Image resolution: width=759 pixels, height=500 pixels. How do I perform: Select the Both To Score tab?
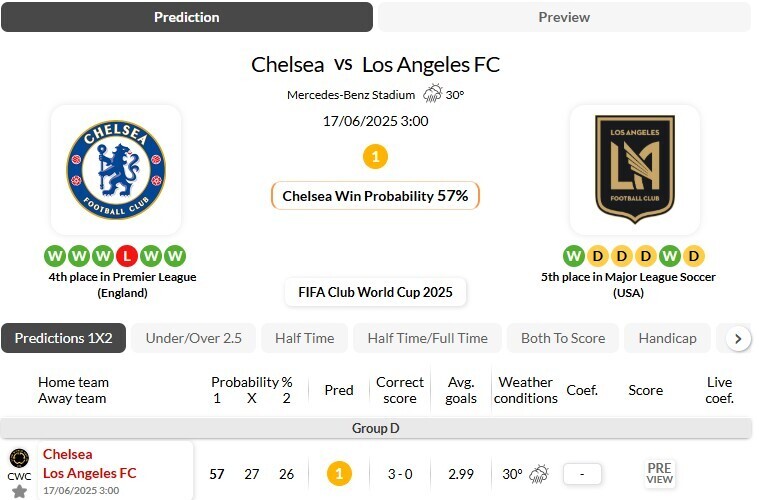tap(563, 338)
